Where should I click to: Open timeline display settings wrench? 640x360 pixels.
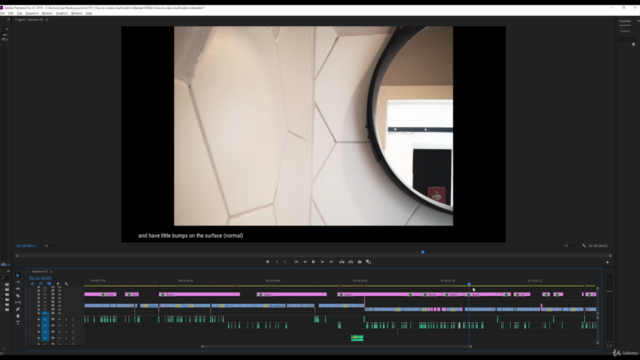click(67, 284)
